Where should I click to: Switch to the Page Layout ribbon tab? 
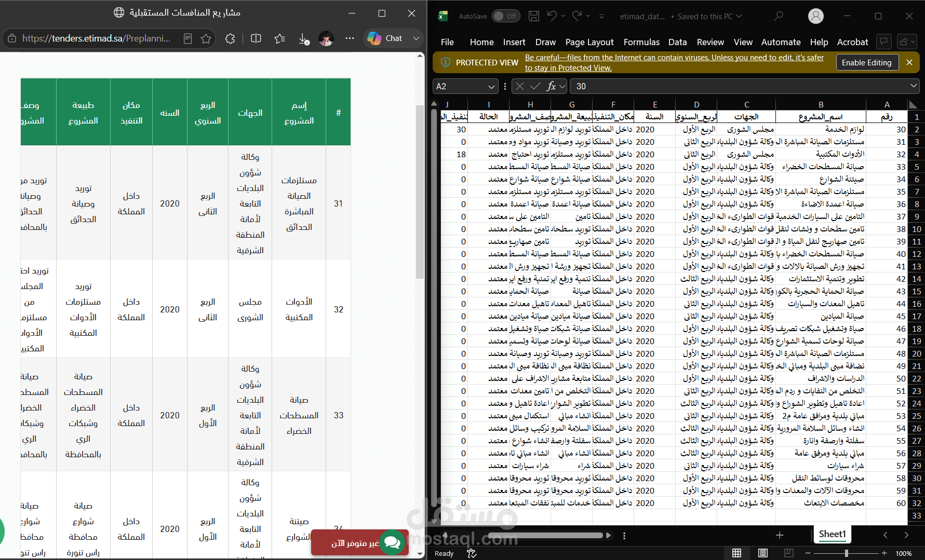[x=589, y=42]
